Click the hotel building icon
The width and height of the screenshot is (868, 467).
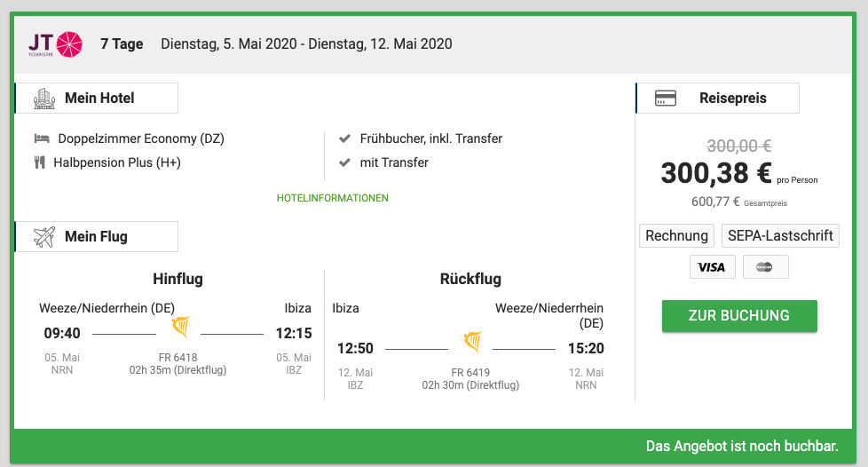(44, 99)
